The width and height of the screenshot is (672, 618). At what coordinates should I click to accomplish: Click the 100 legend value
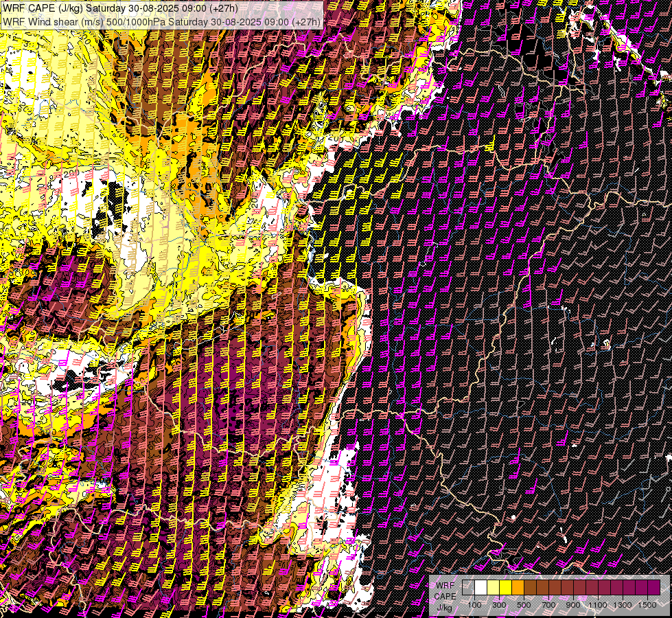pos(474,605)
